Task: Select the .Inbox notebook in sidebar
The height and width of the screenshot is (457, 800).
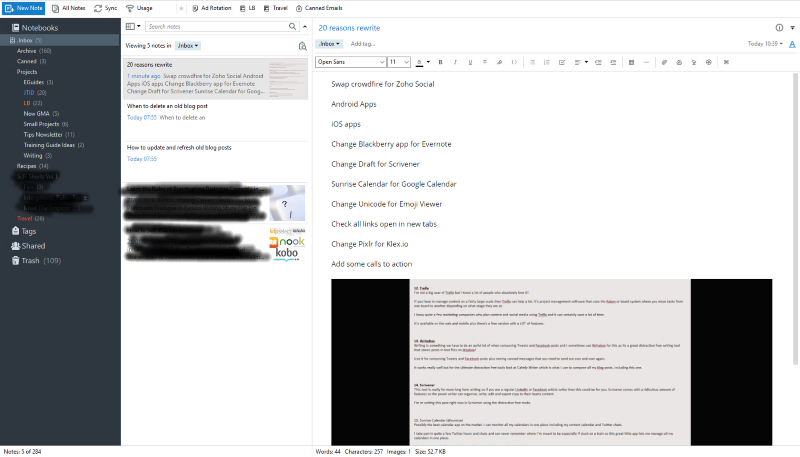Action: click(x=60, y=40)
